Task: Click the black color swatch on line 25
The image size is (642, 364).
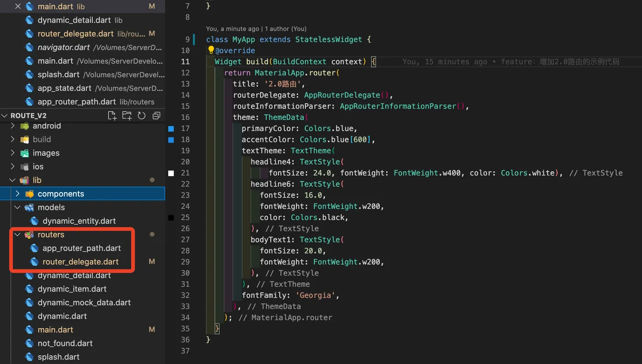Action: tap(171, 218)
